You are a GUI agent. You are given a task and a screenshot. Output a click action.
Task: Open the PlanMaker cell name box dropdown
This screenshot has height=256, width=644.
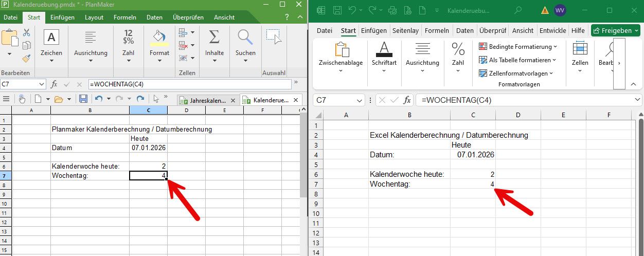point(42,84)
